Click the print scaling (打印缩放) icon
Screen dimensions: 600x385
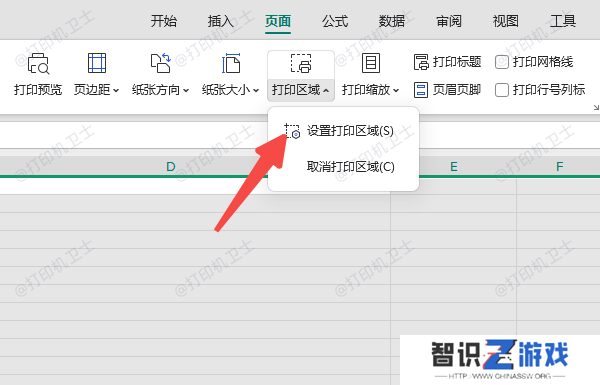[371, 63]
